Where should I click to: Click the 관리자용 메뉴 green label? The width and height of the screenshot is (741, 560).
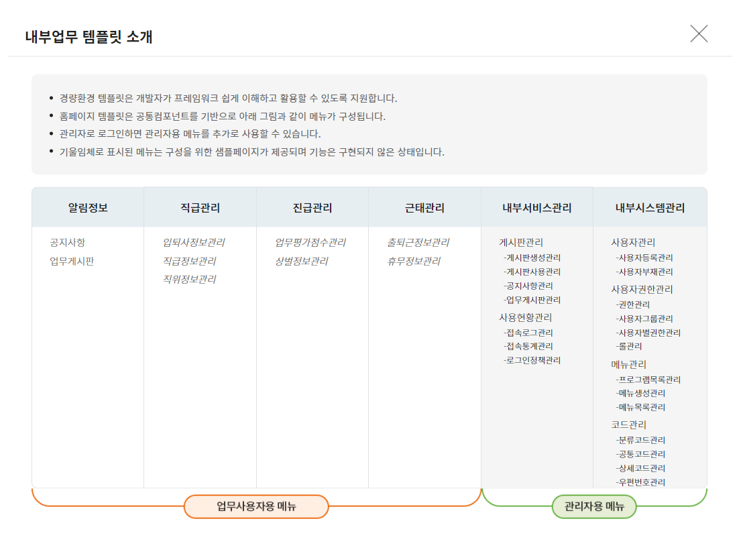[594, 506]
